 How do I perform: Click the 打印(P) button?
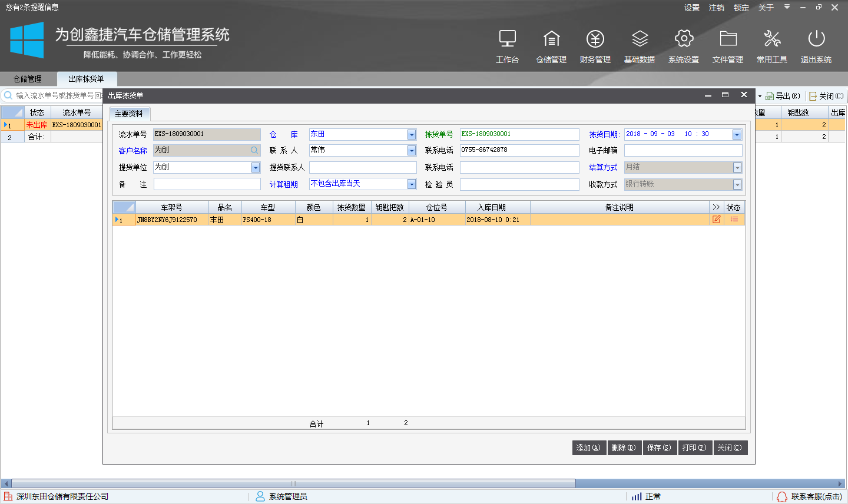695,447
